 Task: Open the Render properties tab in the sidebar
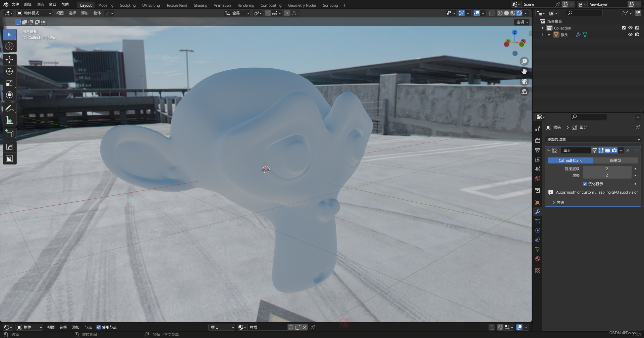click(537, 140)
